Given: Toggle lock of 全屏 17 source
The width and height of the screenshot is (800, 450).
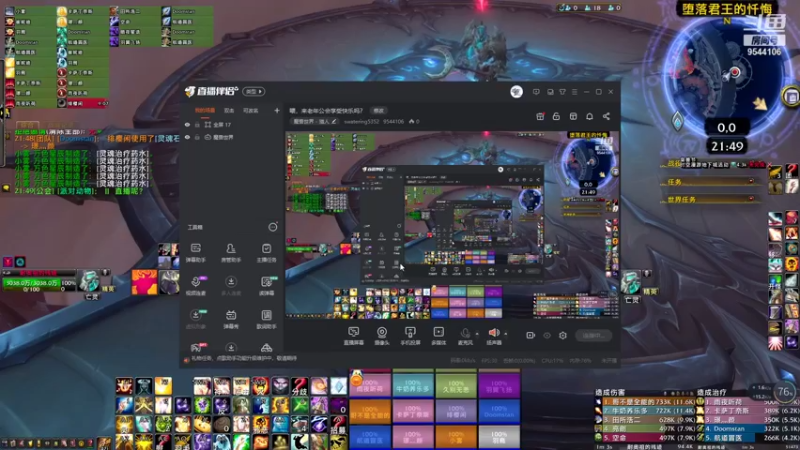Looking at the screenshot, I should click(197, 124).
